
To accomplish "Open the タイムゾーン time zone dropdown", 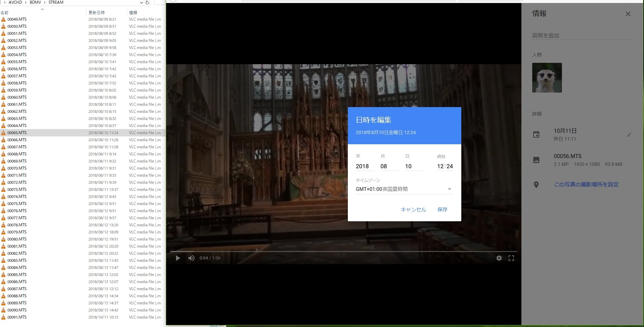I will (449, 189).
